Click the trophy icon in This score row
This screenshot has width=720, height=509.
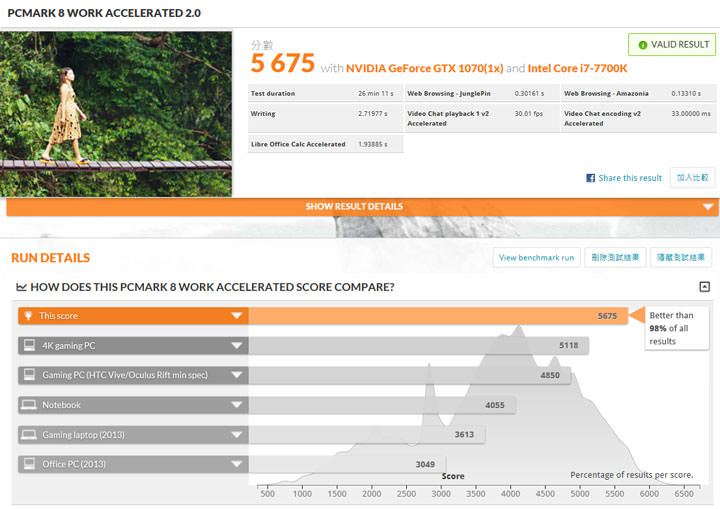click(x=28, y=316)
